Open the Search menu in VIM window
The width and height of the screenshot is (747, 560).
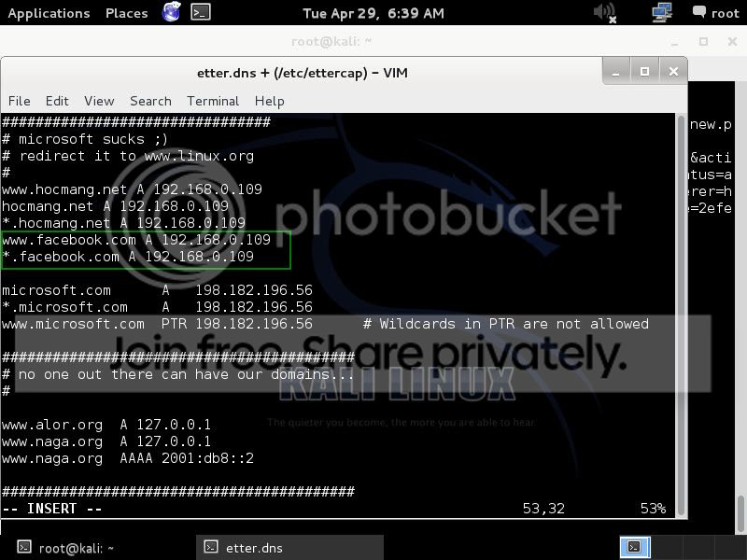pyautogui.click(x=150, y=101)
